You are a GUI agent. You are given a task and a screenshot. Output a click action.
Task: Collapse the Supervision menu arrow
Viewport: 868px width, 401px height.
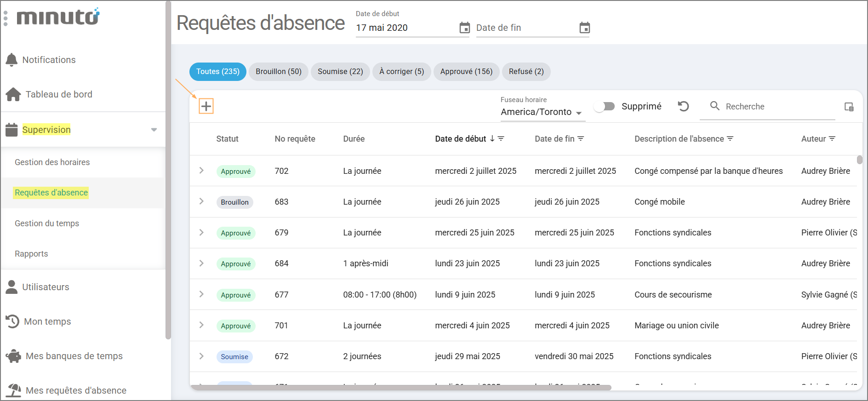(154, 130)
